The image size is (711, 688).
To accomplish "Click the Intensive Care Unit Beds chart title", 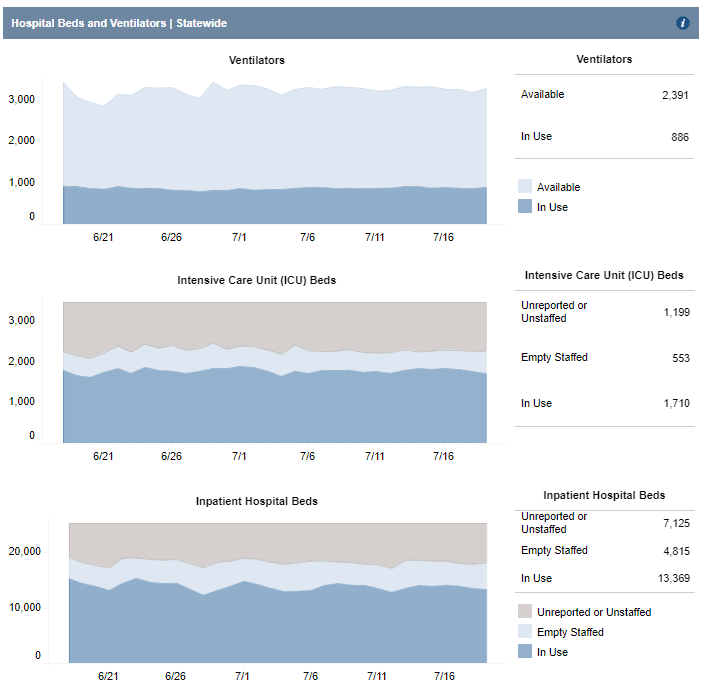I will pos(257,280).
